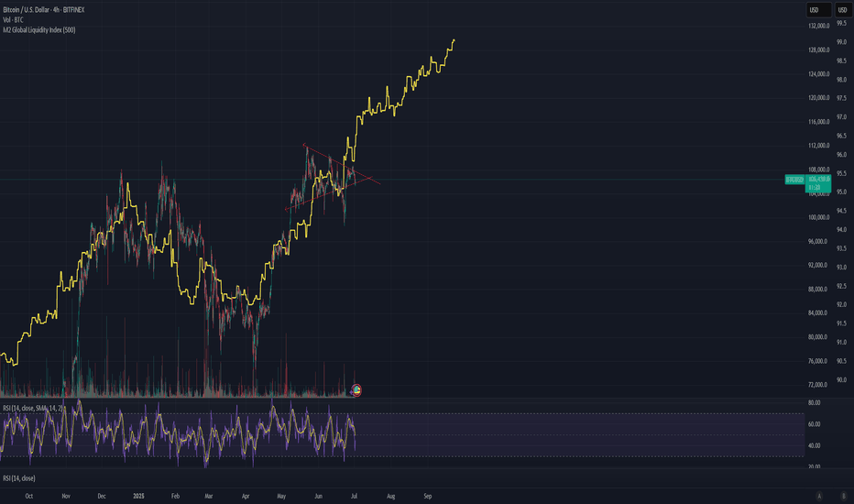Click the Mar label on the time axis
Screen dimensions: 854x504
[x=209, y=496]
